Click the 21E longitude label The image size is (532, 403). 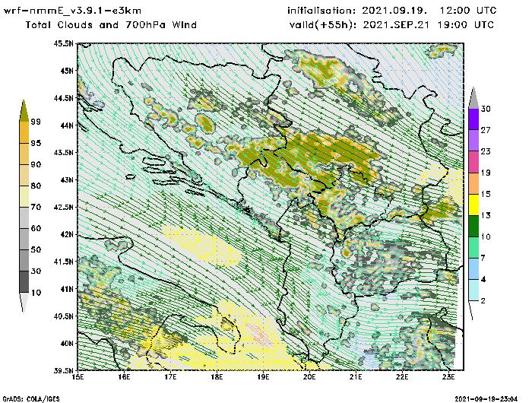356,377
